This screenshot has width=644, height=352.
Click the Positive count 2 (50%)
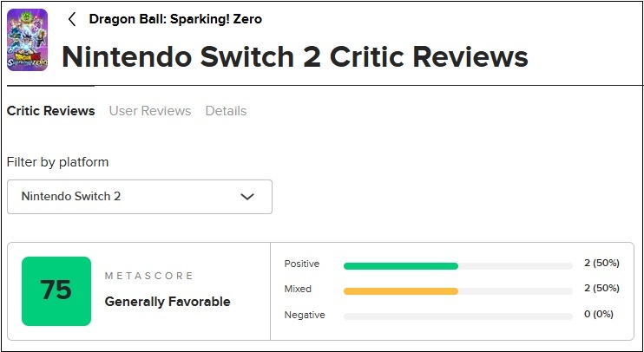click(x=601, y=264)
